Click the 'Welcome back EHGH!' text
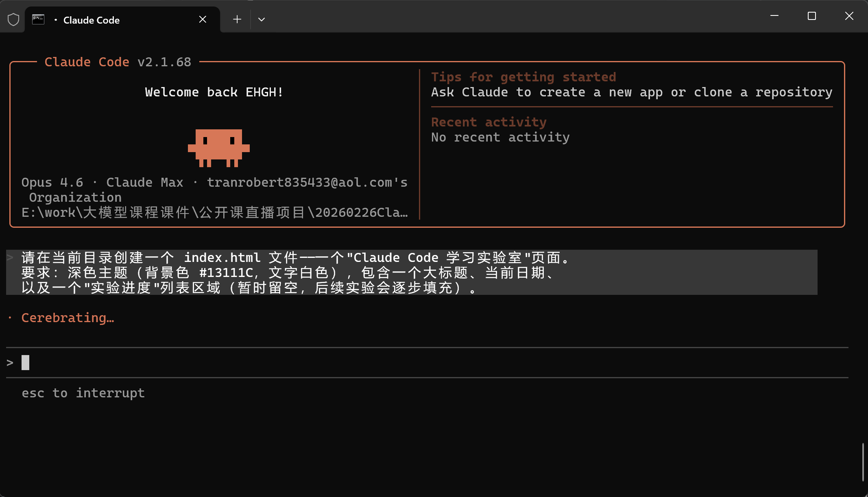 [214, 92]
